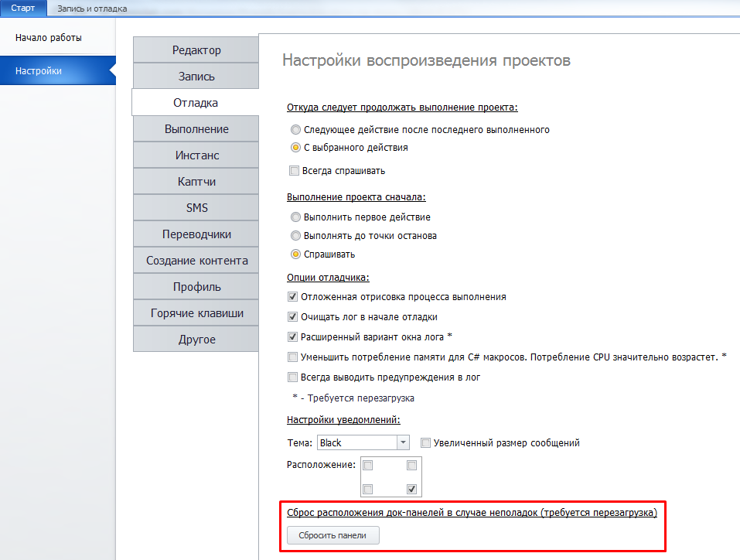The height and width of the screenshot is (560, 740).
Task: Open the Тема dropdown showing Black
Action: click(363, 442)
